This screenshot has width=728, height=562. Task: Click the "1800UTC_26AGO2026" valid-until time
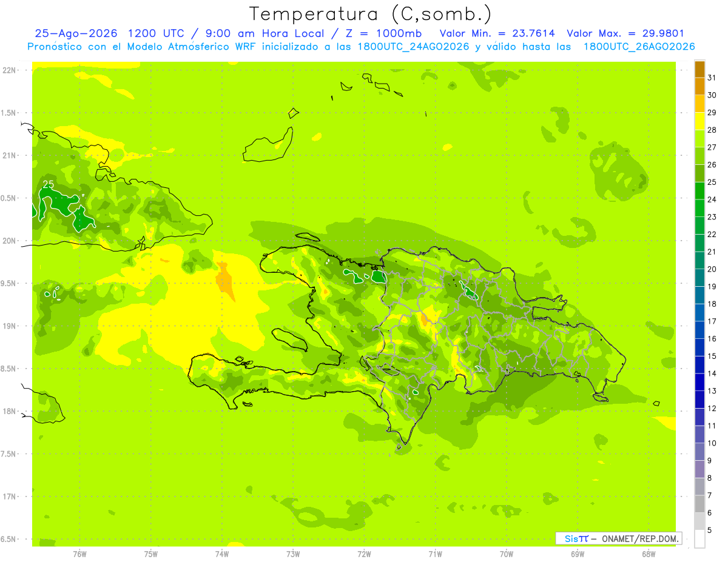point(639,47)
